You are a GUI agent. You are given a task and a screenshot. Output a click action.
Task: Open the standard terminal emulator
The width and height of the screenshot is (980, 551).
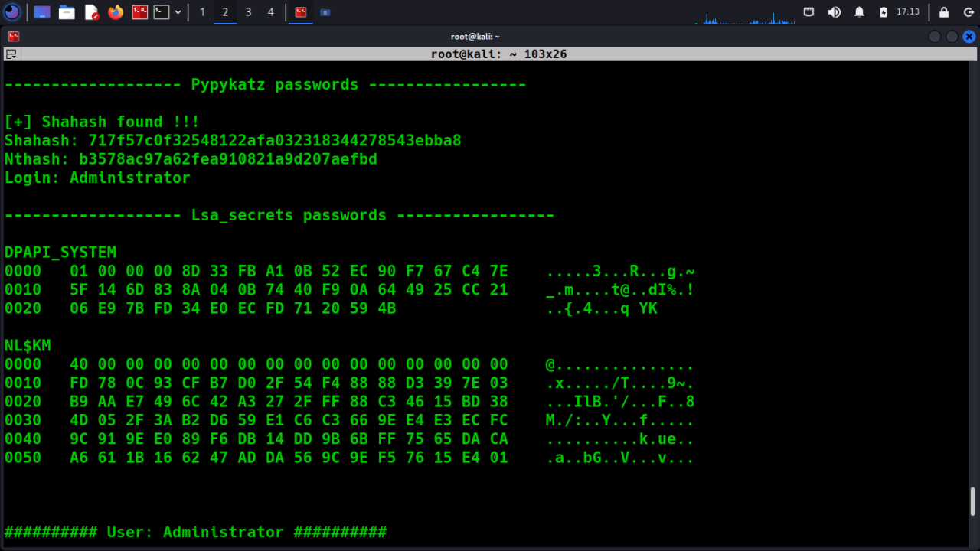point(162,11)
